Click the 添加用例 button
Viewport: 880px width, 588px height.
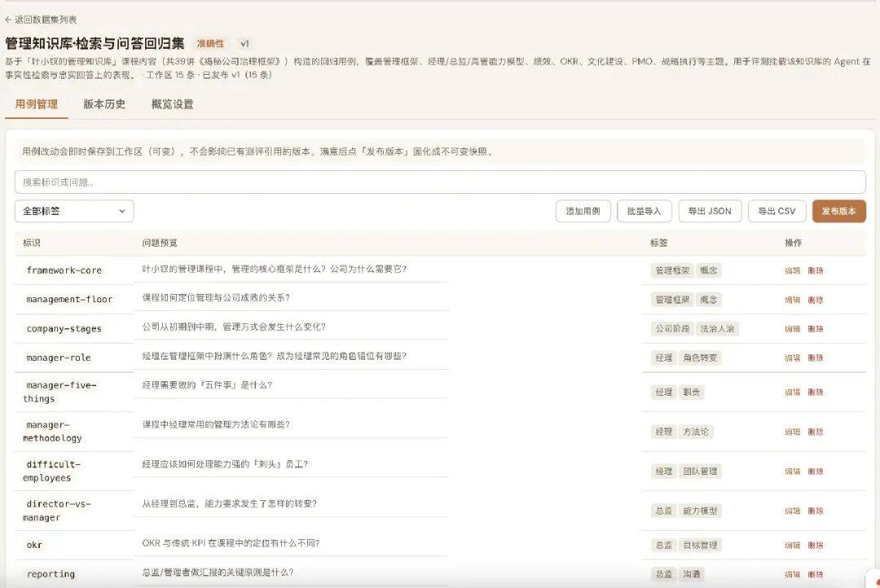(x=583, y=212)
